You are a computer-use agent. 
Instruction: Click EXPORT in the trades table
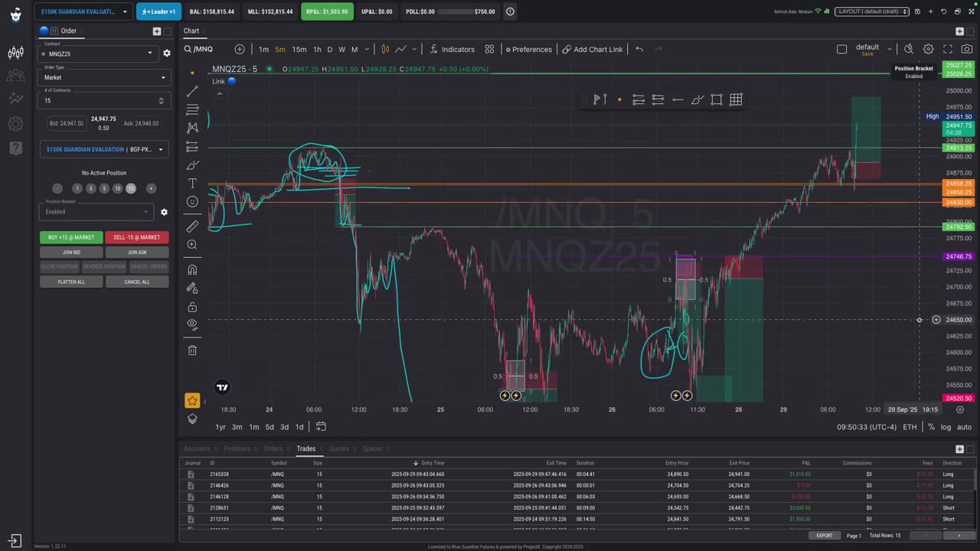824,536
